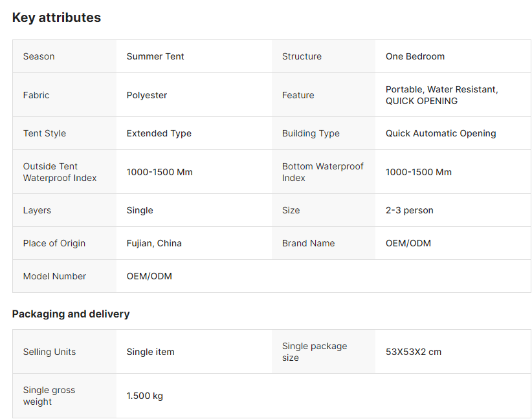Click the 53X53X2 cm package size
This screenshot has width=532, height=419.
tap(414, 352)
